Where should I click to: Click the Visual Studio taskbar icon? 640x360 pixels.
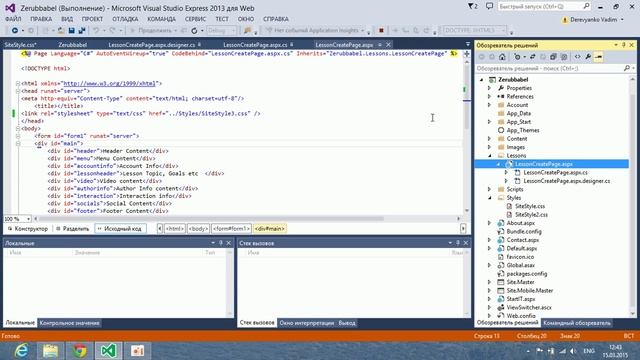click(109, 351)
